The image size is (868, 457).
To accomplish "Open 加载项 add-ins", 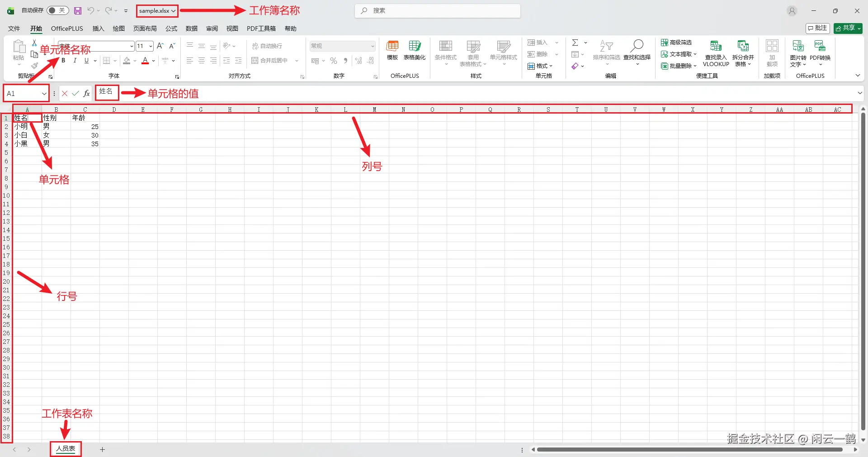I will (x=772, y=53).
